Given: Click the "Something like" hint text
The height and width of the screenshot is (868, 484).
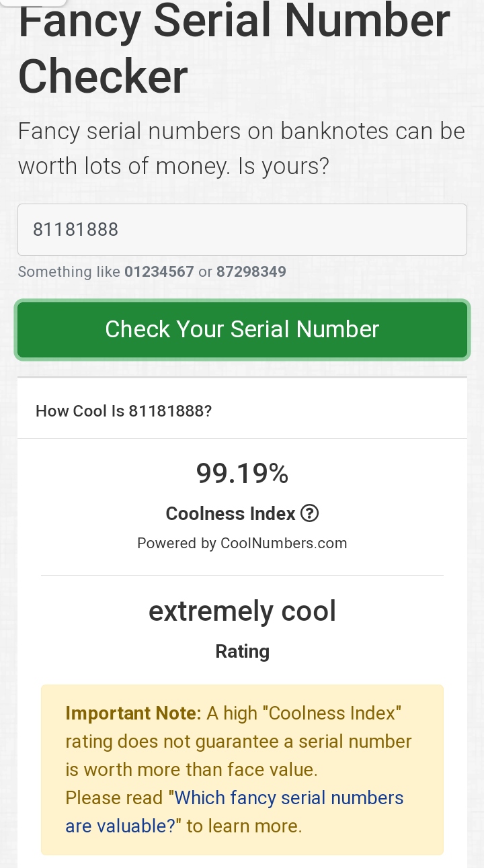Looking at the screenshot, I should pyautogui.click(x=69, y=272).
